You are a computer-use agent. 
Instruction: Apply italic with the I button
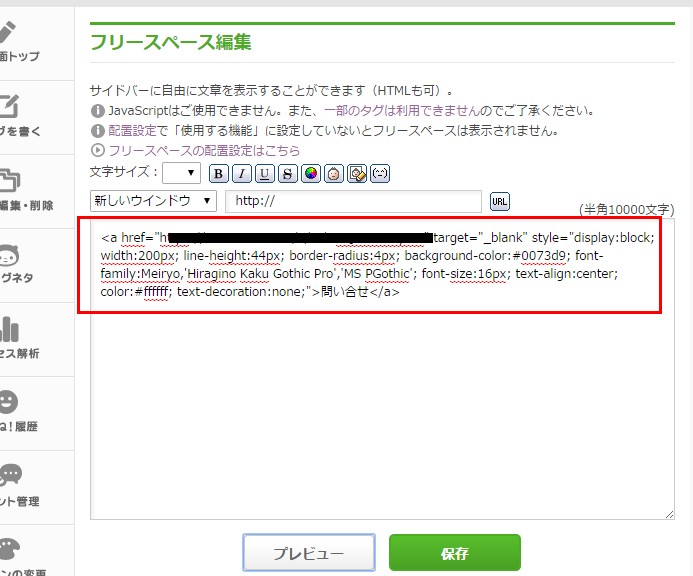tap(241, 174)
